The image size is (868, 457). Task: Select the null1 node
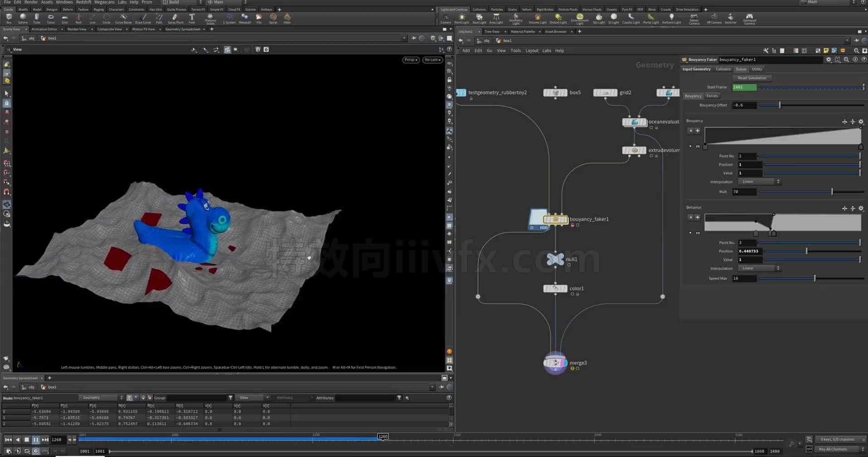[555, 259]
